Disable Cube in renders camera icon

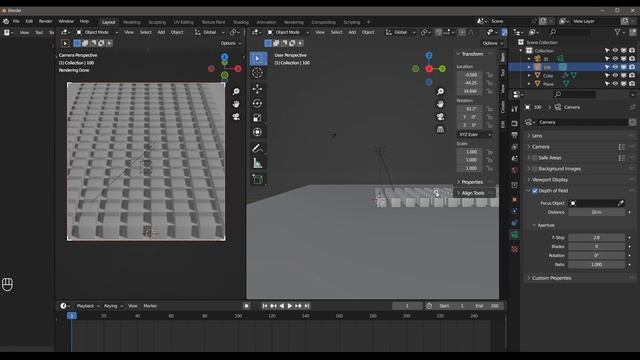pyautogui.click(x=632, y=76)
